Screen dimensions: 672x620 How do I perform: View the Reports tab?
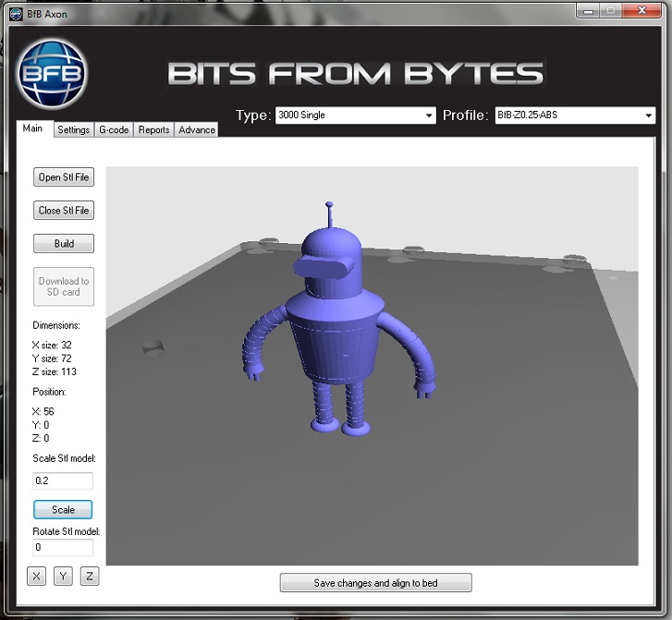point(153,130)
